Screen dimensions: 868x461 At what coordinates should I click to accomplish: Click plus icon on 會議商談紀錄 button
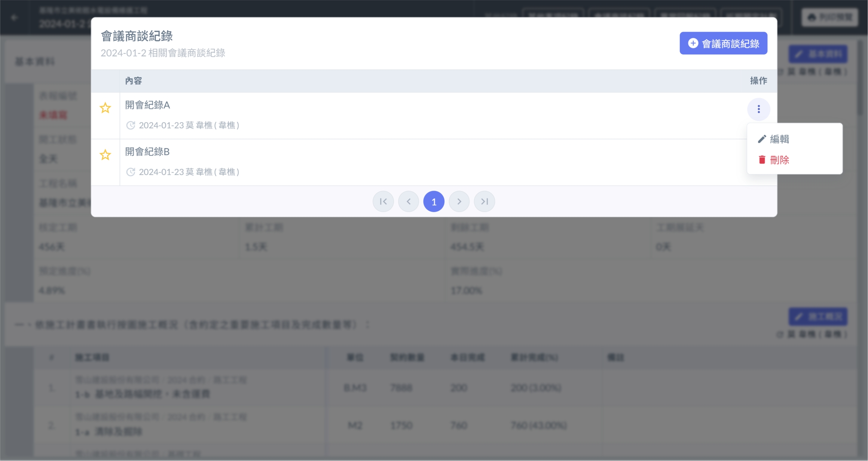point(693,43)
